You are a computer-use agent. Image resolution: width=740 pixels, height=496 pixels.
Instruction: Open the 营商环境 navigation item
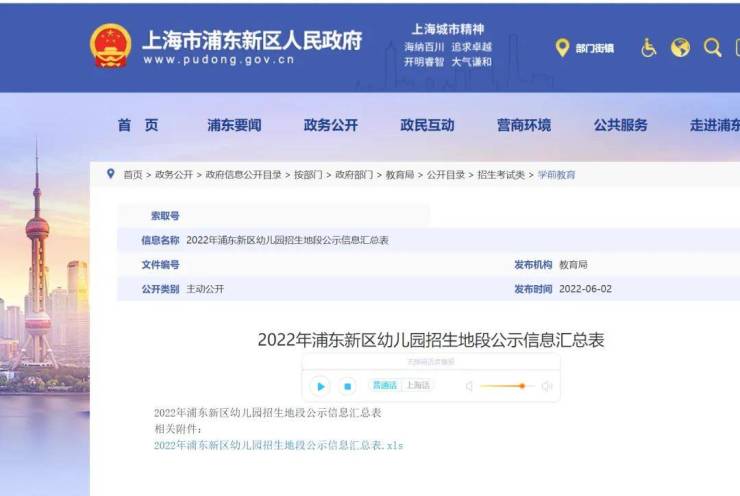(x=524, y=125)
